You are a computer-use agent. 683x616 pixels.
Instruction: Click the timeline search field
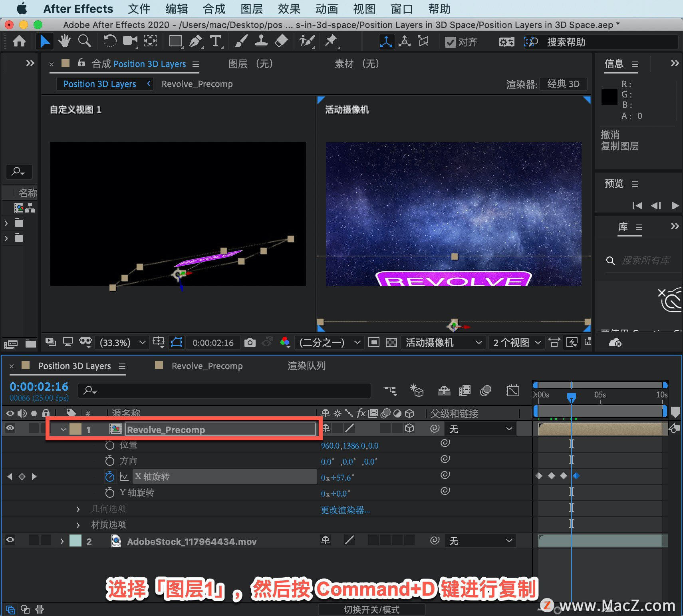point(224,390)
